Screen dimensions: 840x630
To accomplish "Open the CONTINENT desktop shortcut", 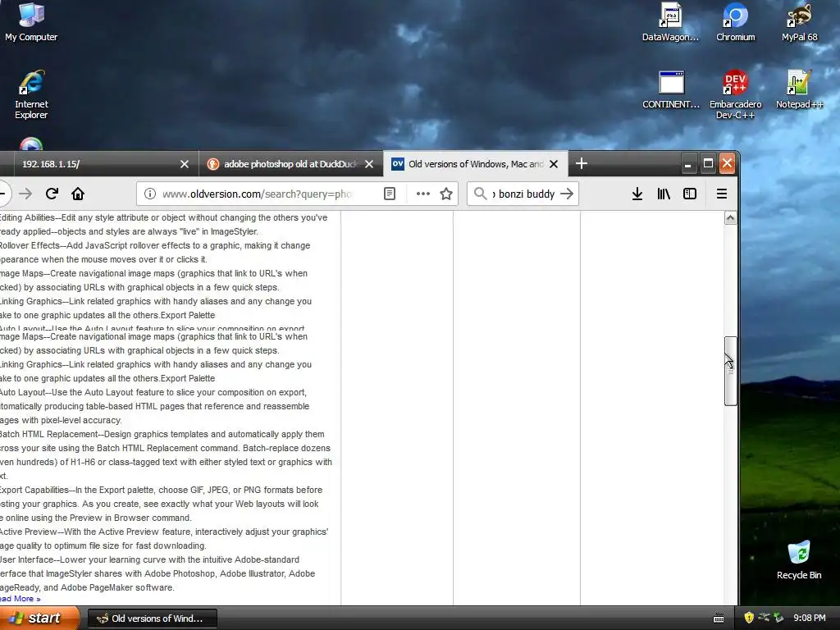I will (671, 90).
